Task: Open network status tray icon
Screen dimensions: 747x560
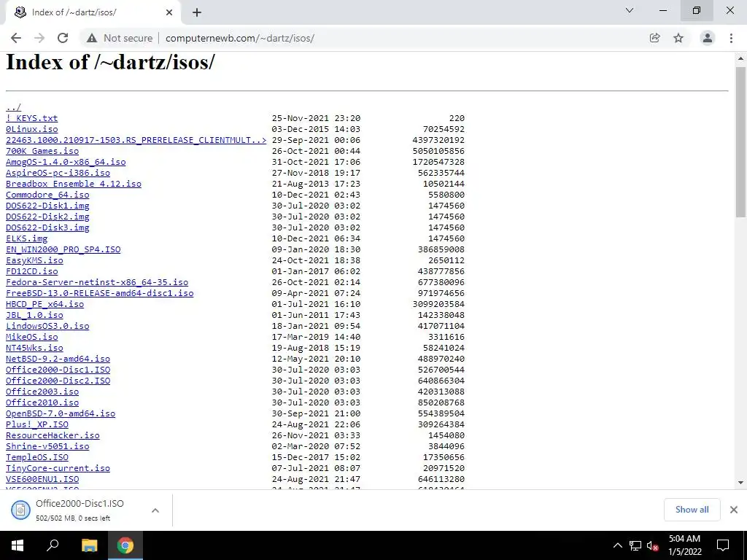Action: pos(635,545)
